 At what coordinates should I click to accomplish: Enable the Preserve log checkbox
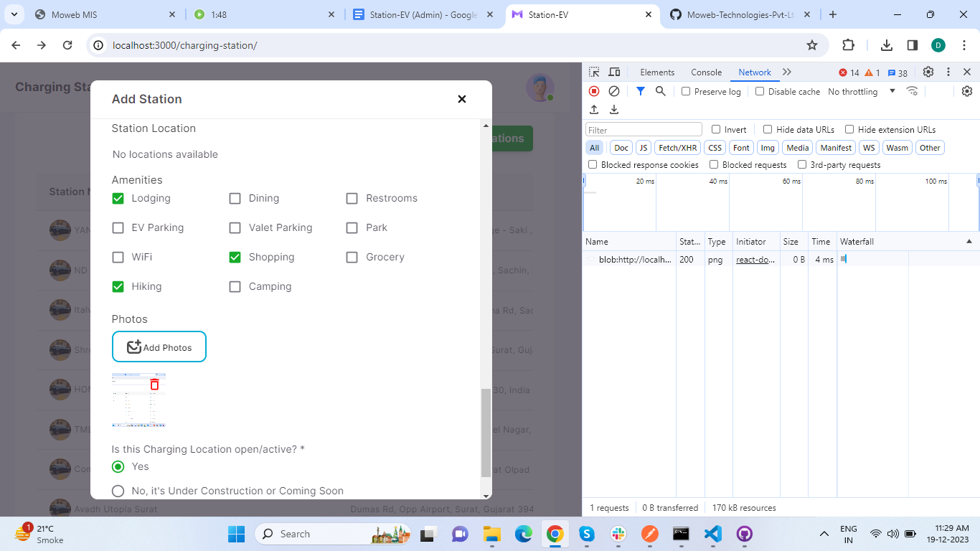[x=686, y=92]
